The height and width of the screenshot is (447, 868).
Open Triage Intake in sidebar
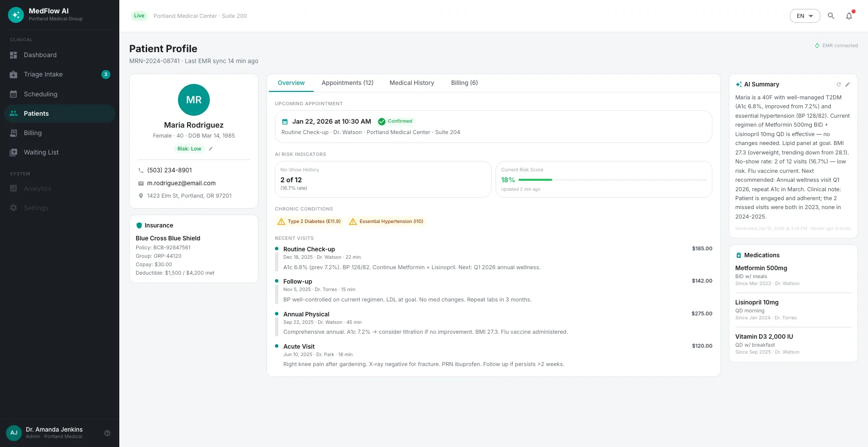pyautogui.click(x=60, y=74)
